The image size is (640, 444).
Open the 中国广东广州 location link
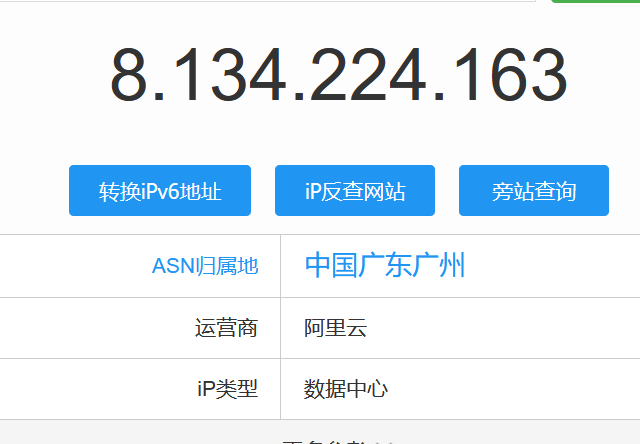[385, 266]
